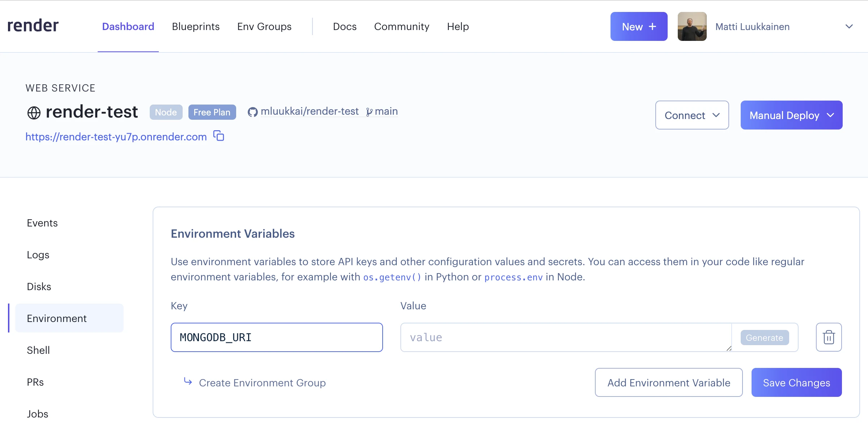Image resolution: width=868 pixels, height=424 pixels.
Task: Open Matti Luukkainen's profile picture
Action: [692, 26]
